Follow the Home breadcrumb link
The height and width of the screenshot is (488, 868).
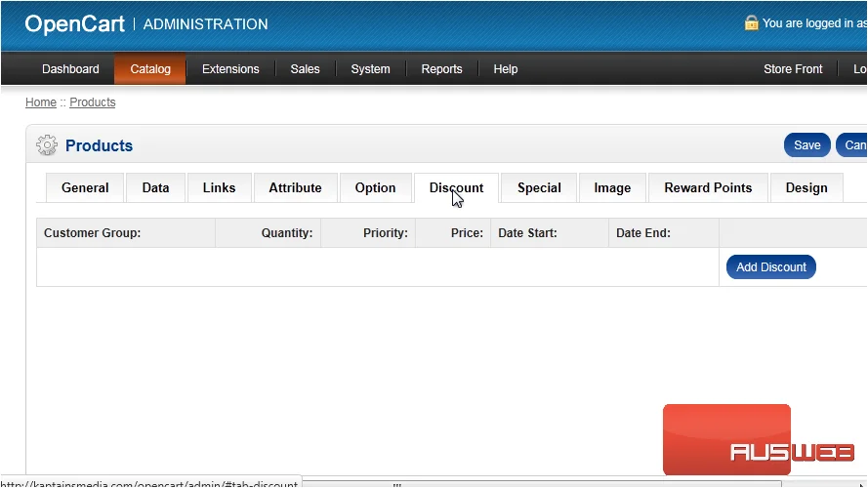click(41, 102)
